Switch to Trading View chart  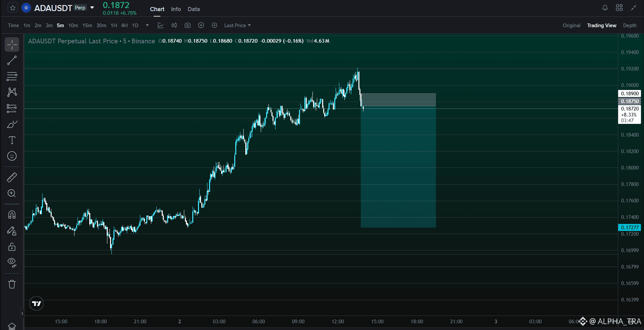[602, 26]
